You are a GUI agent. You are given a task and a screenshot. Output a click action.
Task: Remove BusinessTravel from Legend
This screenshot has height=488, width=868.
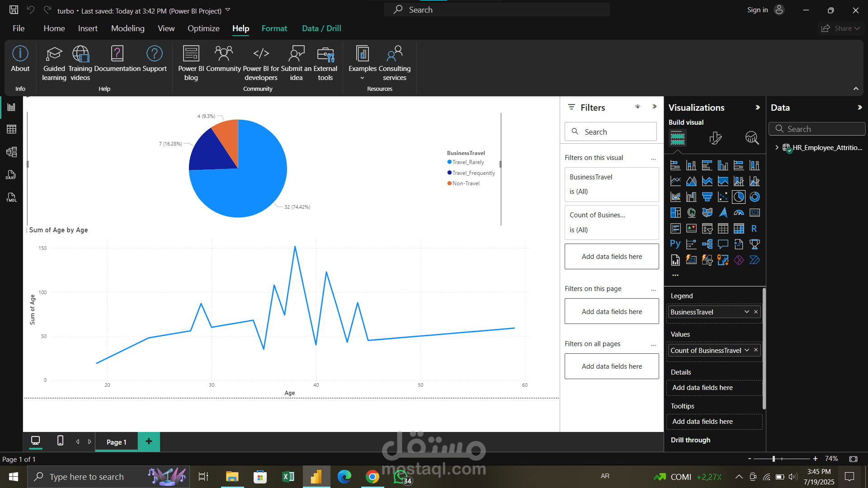tap(756, 312)
